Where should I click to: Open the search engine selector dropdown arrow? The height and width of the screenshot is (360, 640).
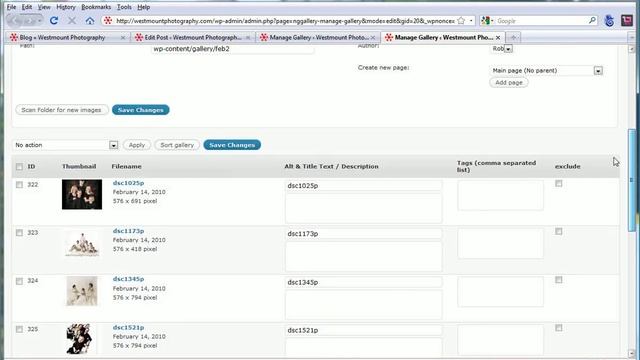point(492,20)
